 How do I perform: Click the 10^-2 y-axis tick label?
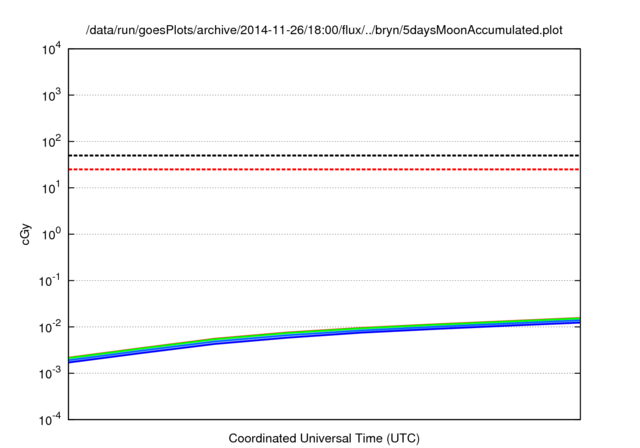pyautogui.click(x=50, y=327)
